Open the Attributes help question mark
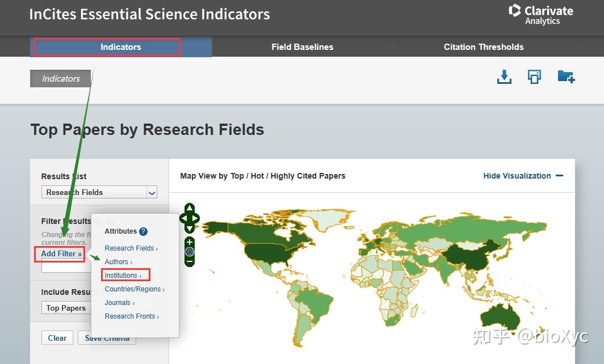 (143, 231)
